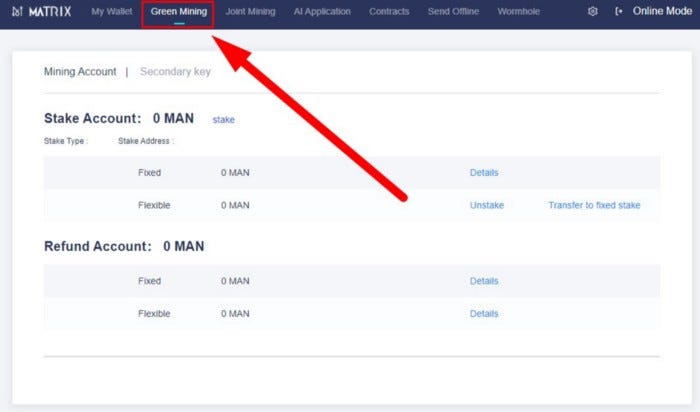
Task: Open the Wormhole tab
Action: (x=518, y=12)
